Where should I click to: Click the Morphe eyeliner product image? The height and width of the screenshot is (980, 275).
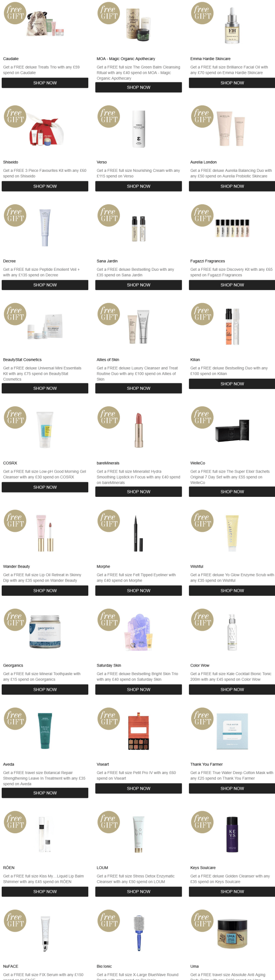click(x=139, y=533)
